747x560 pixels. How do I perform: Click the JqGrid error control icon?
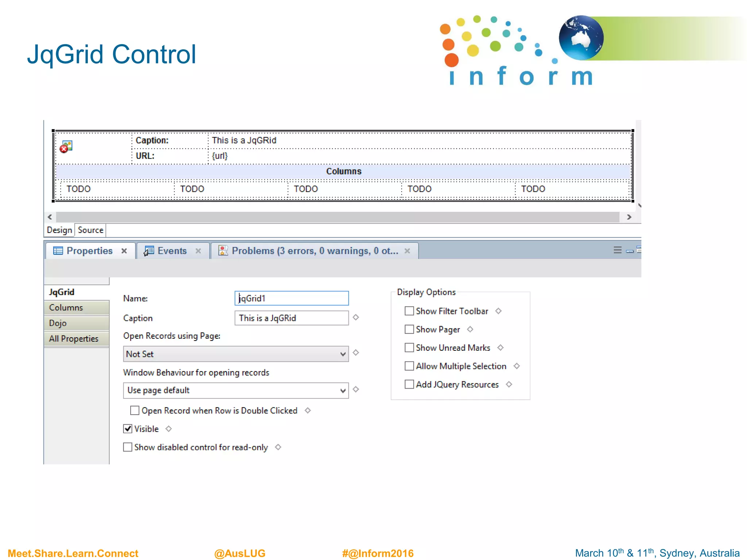click(x=66, y=147)
